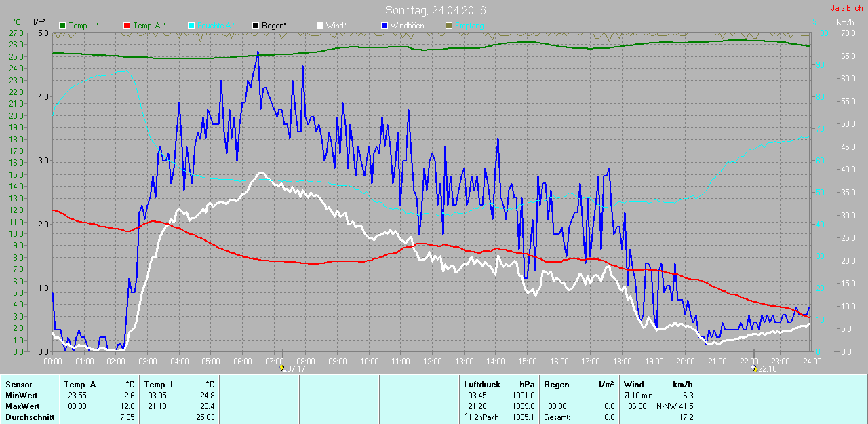Click the wind gust time '06:30'
868x424 pixels.
tap(637, 406)
